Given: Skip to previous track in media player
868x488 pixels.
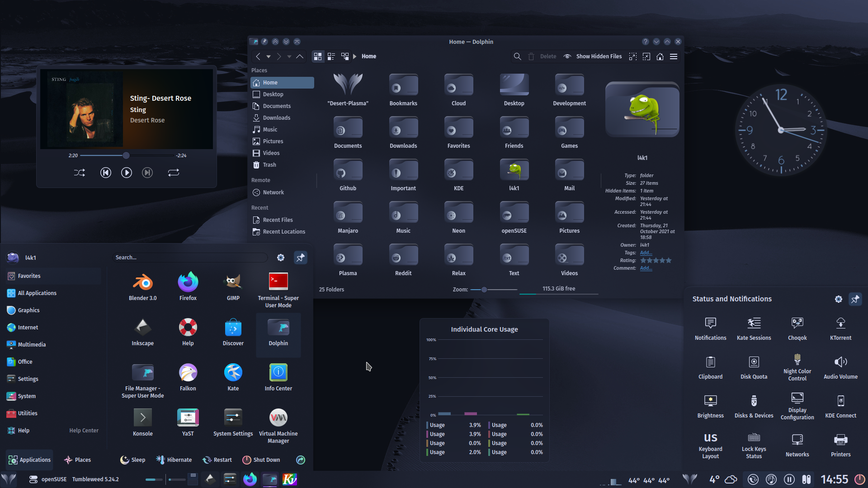Looking at the screenshot, I should 106,173.
